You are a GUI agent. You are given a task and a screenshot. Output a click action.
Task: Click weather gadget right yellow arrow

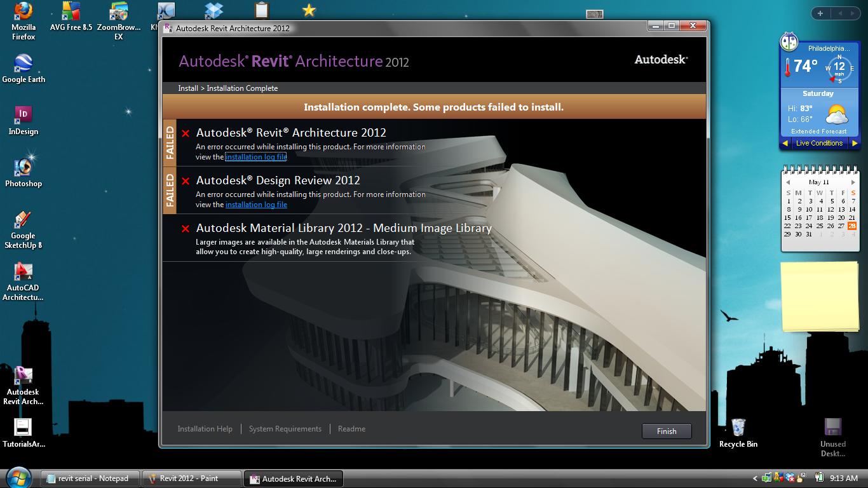point(855,144)
